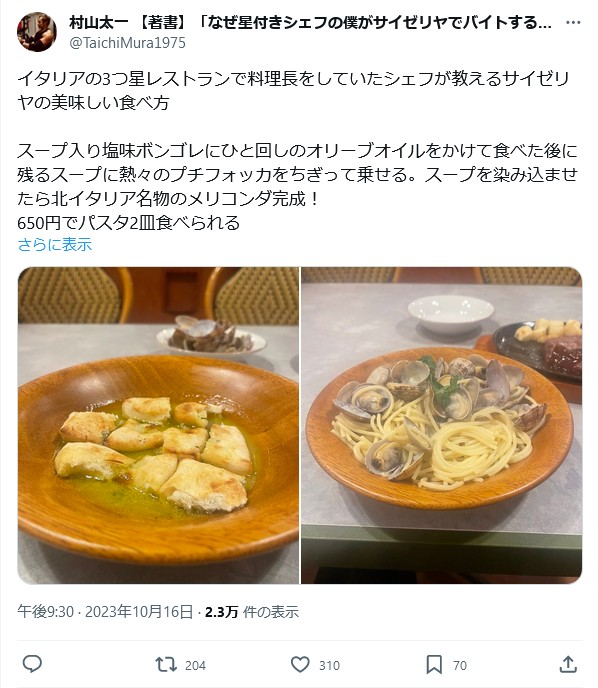Open the soaked focaccia bowl photo
The height and width of the screenshot is (688, 598).
pyautogui.click(x=158, y=425)
